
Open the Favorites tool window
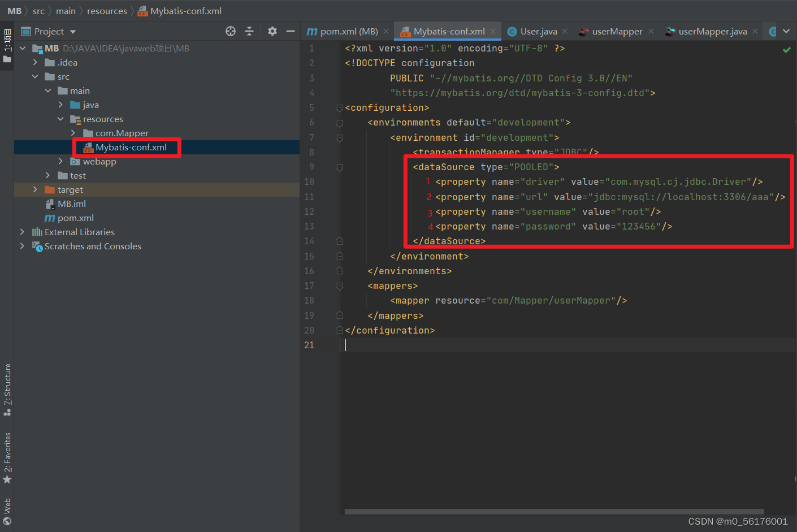7,456
